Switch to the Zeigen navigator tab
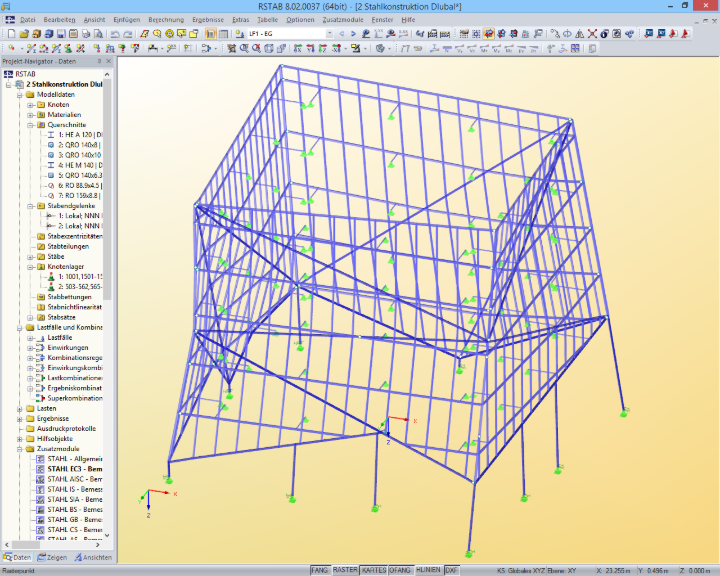This screenshot has width=720, height=576. [x=52, y=557]
